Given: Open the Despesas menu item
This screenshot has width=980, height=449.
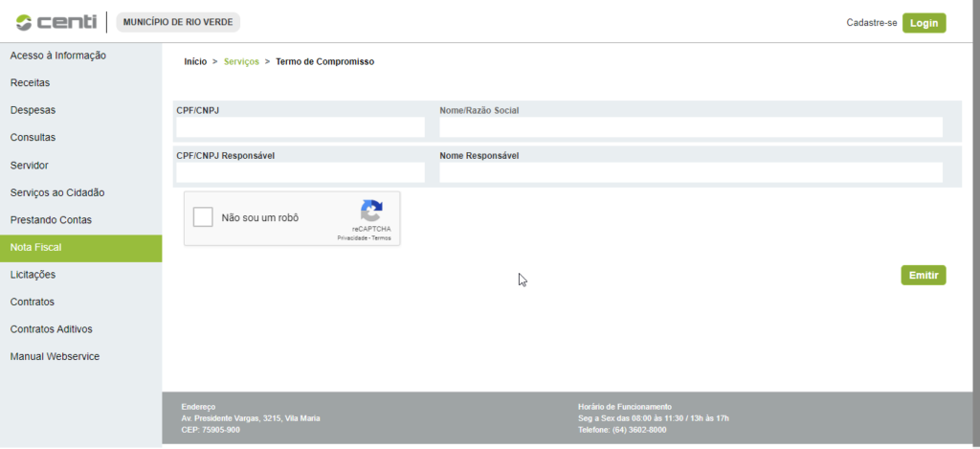Looking at the screenshot, I should tap(33, 110).
